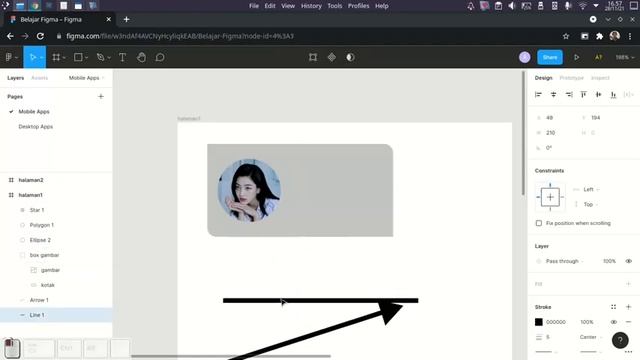Toggle layer visibility eye icon
The image size is (640, 360).
tap(629, 261)
